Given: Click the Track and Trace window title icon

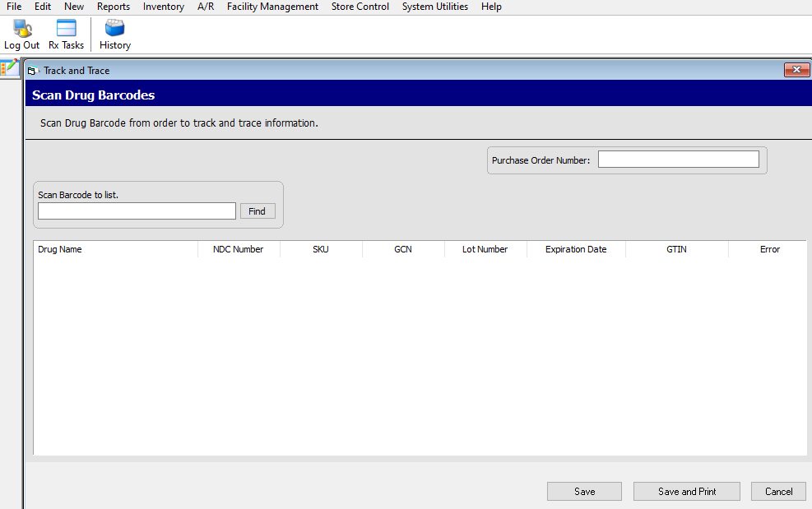Looking at the screenshot, I should click(33, 71).
